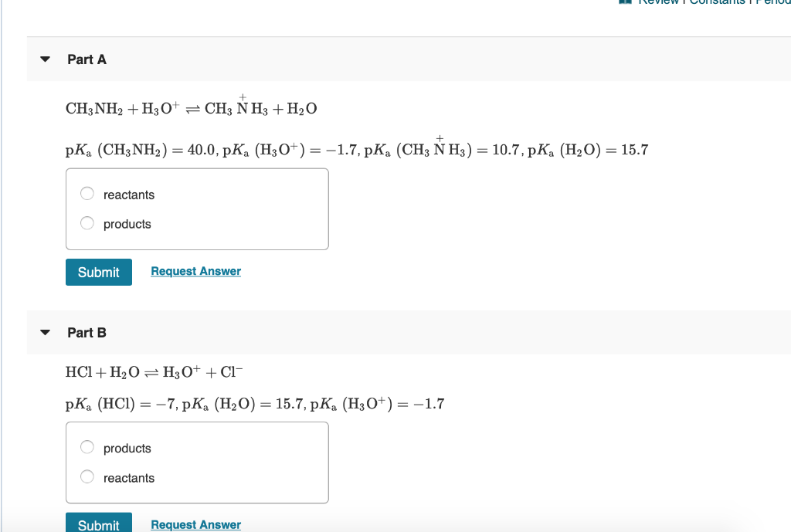Image resolution: width=791 pixels, height=532 pixels.
Task: Request the answer for Part A
Action: coord(195,270)
